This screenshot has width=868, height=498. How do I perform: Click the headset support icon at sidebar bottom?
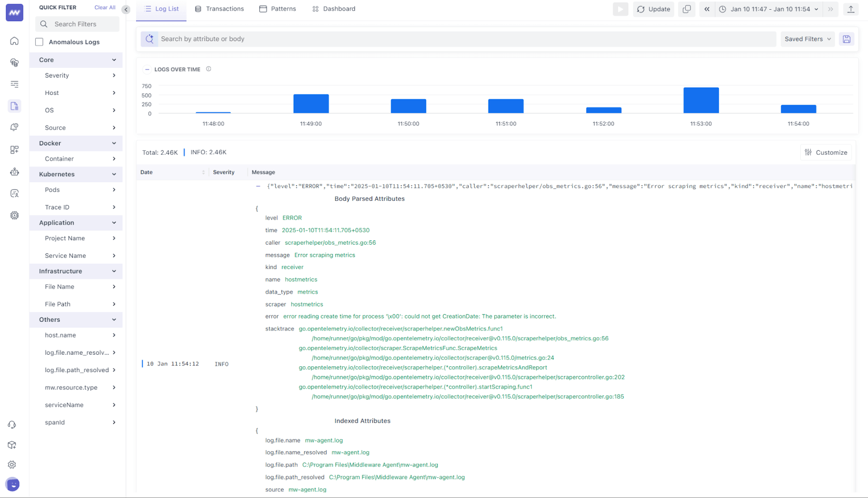(12, 424)
